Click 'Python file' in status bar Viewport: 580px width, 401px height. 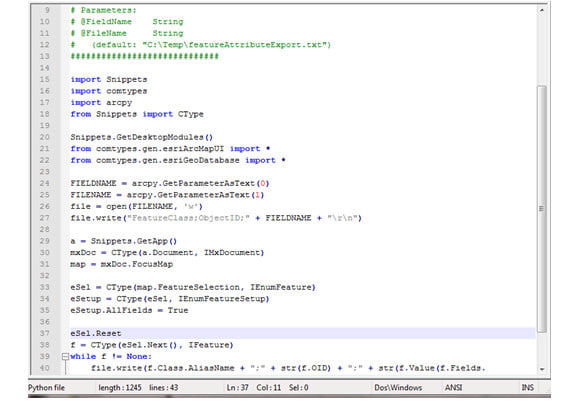pos(46,388)
